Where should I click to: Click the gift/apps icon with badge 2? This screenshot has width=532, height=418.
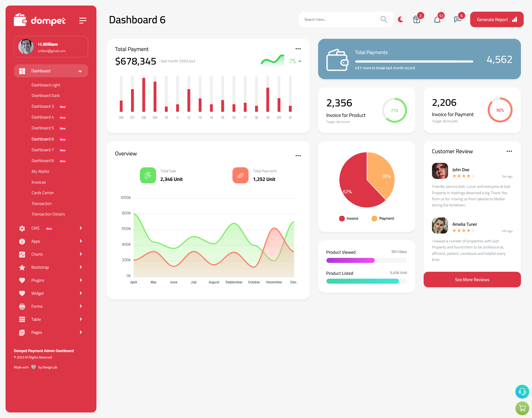416,19
